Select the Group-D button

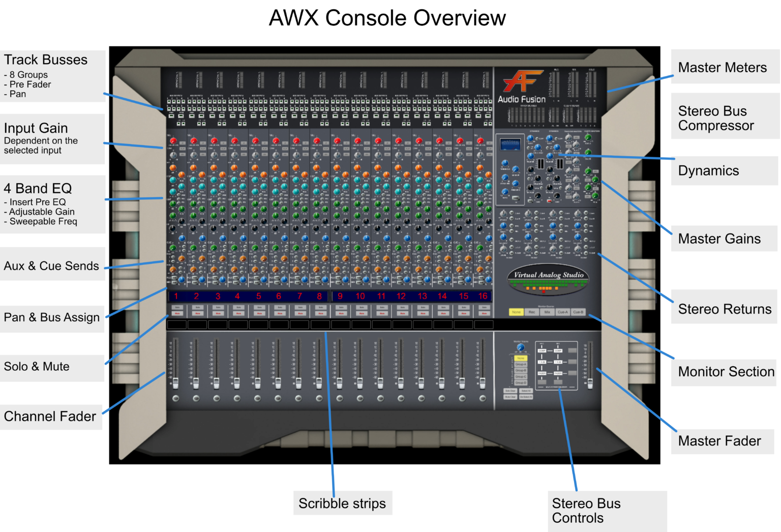(521, 382)
